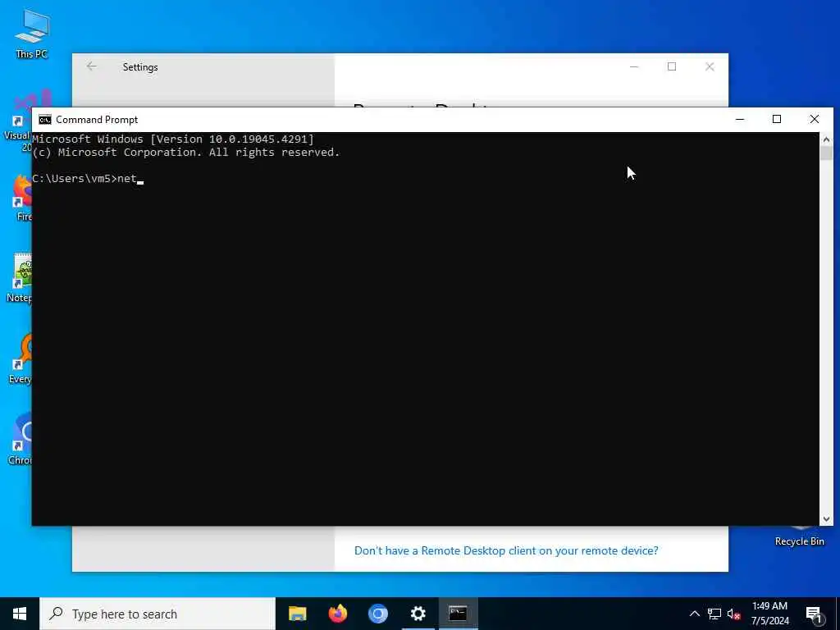
Task: Click the Command Prompt scrollbar up arrow
Action: pos(826,139)
